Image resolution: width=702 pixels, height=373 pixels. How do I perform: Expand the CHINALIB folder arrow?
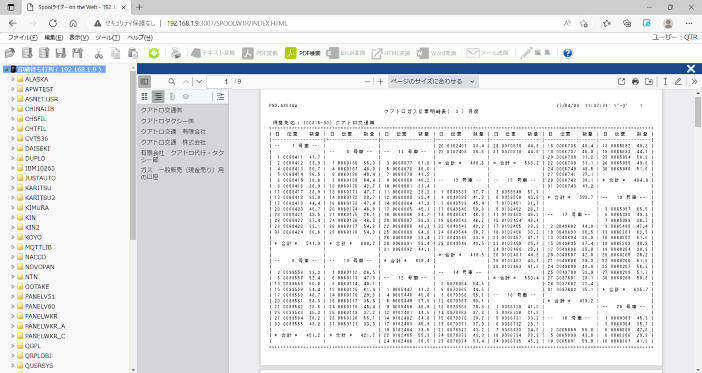tap(13, 109)
